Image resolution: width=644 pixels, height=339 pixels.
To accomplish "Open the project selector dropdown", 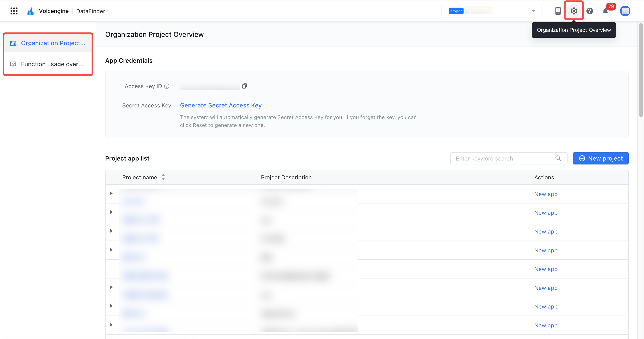I will 492,11.
